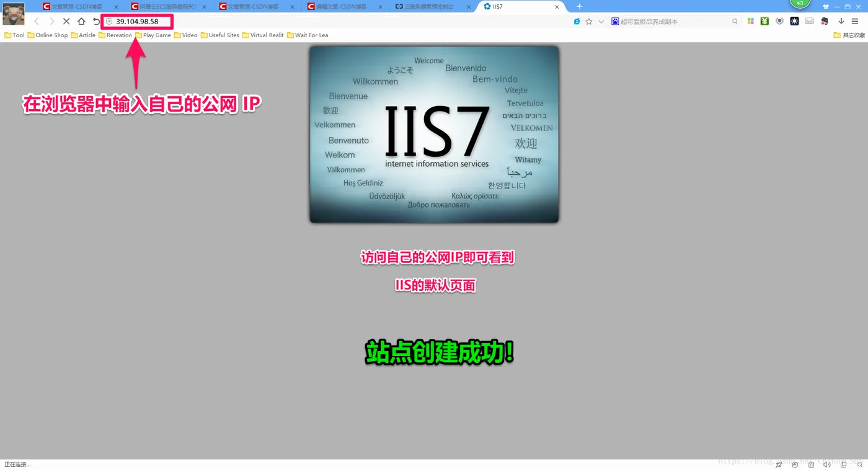Open a new tab with plus button
The image size is (868, 470).
pos(579,6)
